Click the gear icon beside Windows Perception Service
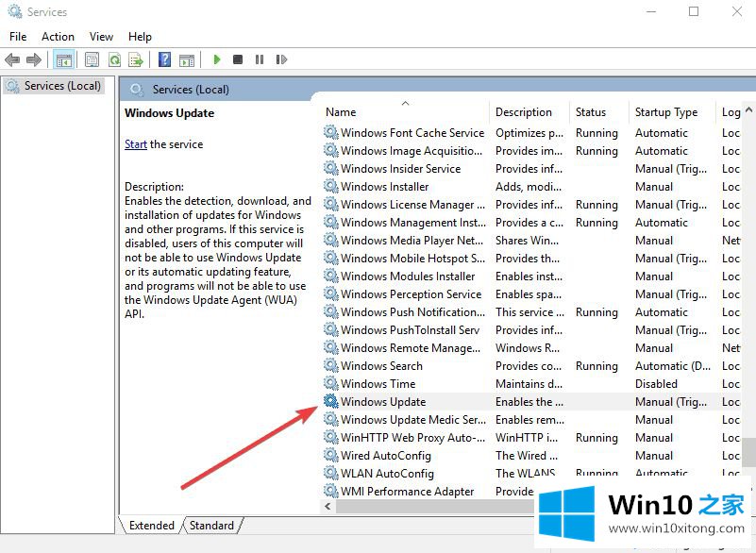756x553 pixels. tap(330, 293)
